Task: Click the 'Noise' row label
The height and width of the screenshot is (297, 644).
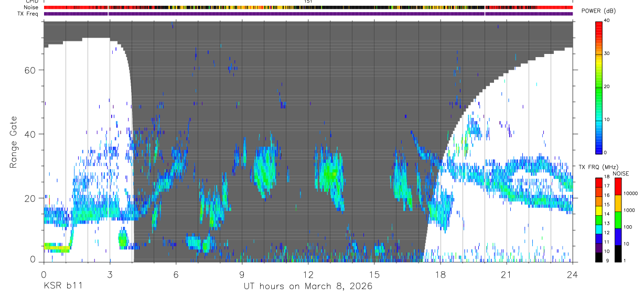Action: tap(30, 7)
